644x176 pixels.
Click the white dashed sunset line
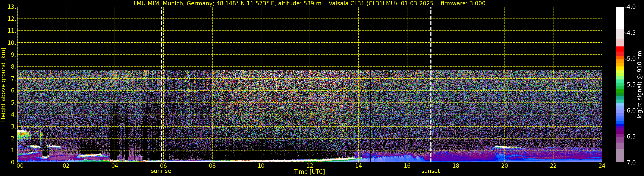(x=431, y=84)
